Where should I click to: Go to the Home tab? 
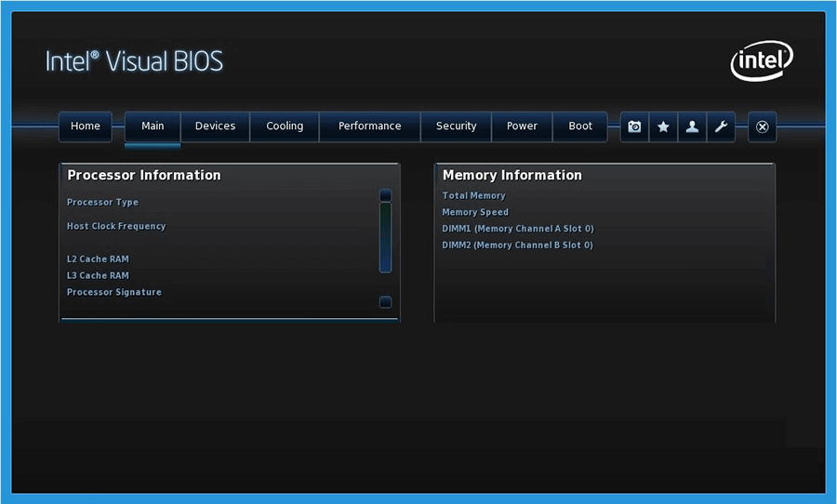[x=86, y=126]
